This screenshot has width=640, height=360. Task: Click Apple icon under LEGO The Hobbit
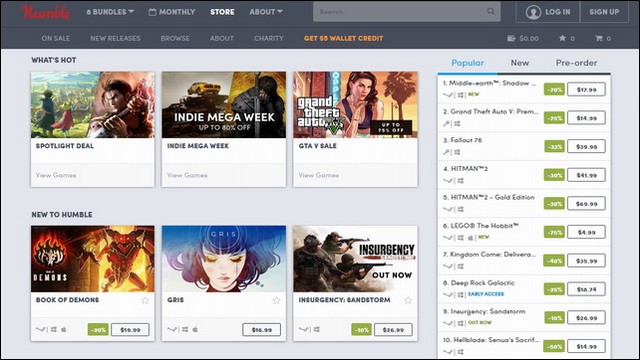pyautogui.click(x=471, y=238)
